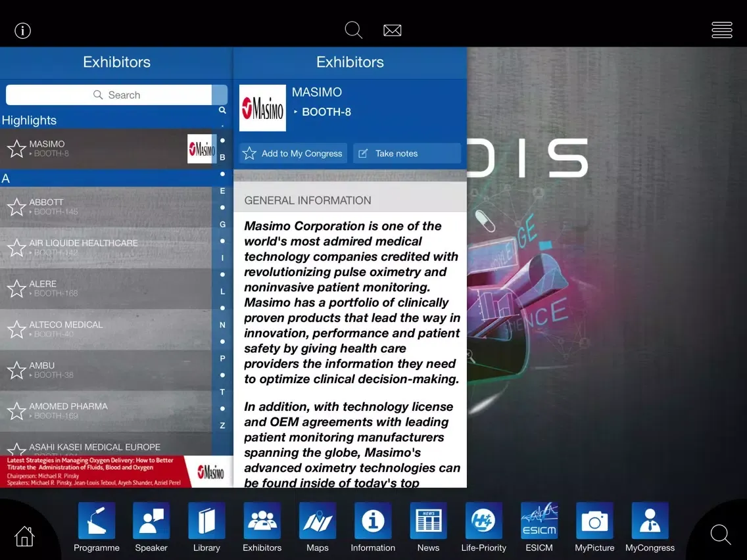Jump to letter G in index

tap(222, 224)
